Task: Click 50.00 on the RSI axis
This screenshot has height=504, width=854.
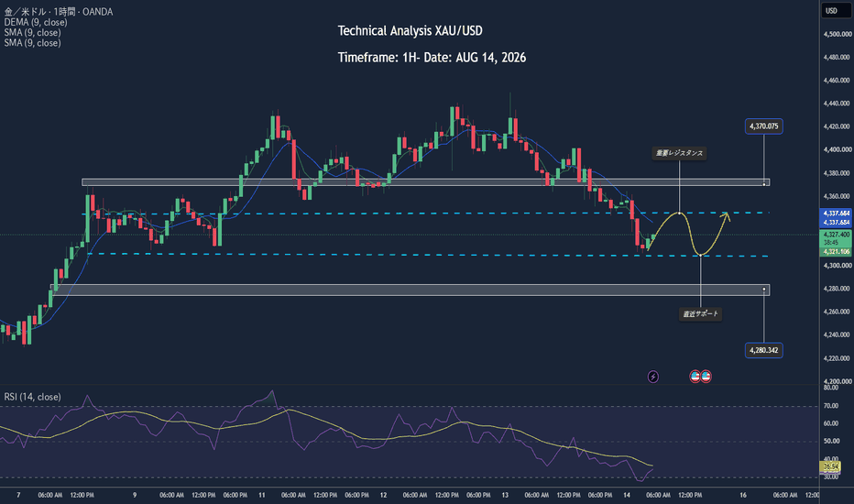Action: (x=831, y=441)
